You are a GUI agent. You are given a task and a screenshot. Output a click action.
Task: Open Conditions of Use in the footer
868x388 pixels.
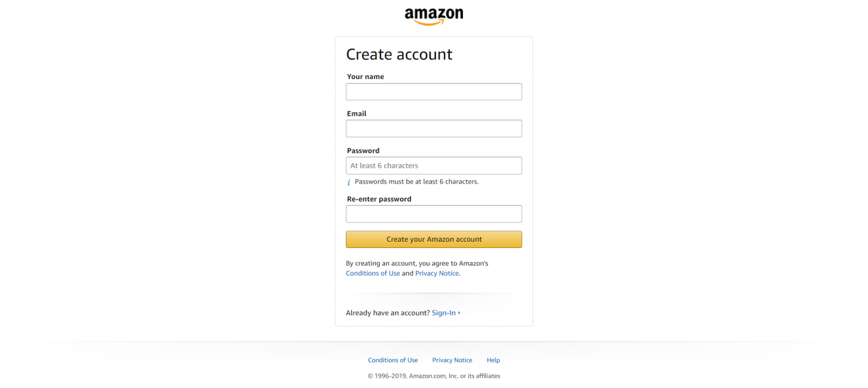393,360
